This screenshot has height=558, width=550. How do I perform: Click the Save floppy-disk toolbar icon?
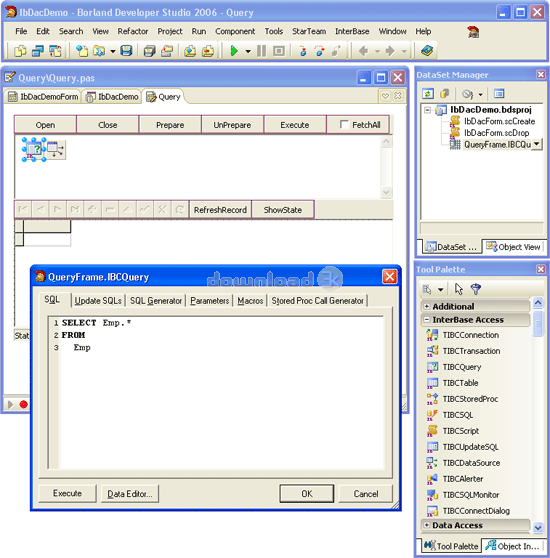point(126,51)
